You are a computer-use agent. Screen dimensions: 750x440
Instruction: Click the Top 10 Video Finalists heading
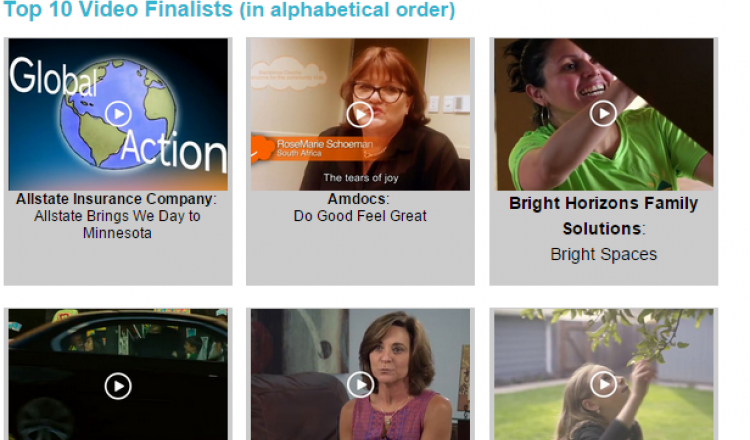pyautogui.click(x=229, y=10)
